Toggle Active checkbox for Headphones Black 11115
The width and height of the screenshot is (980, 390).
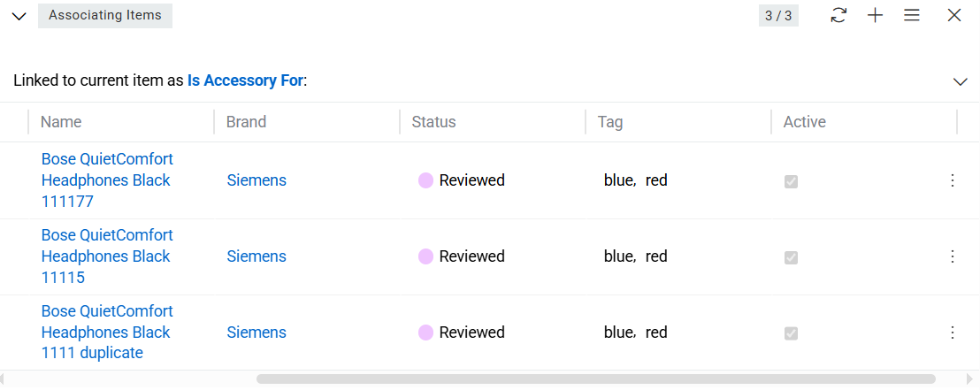pyautogui.click(x=792, y=257)
